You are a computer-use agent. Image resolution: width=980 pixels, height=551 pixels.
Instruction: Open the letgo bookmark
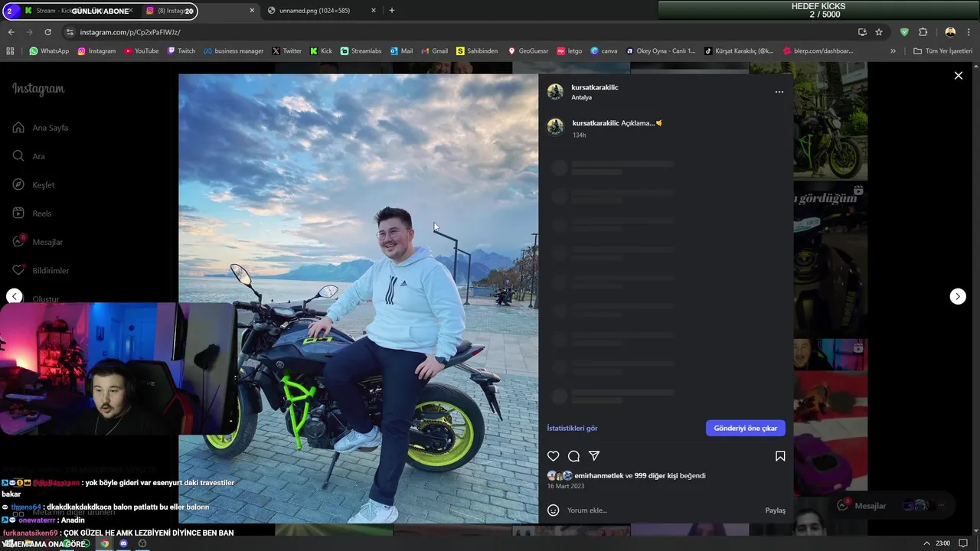(570, 51)
